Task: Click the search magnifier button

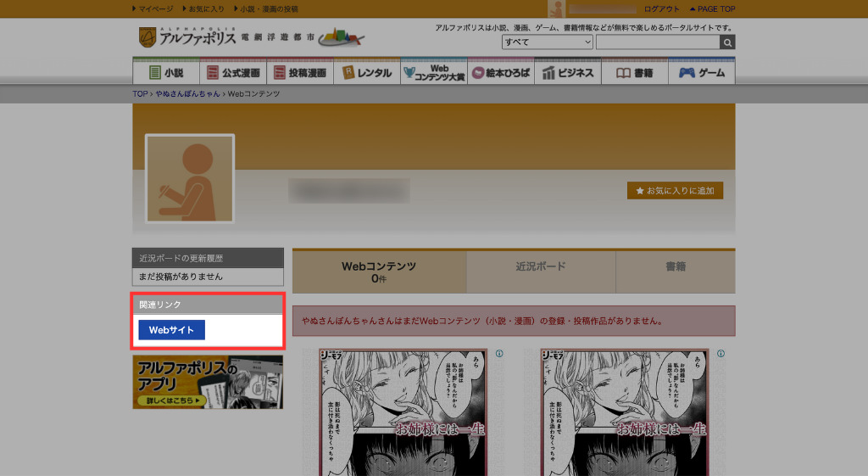Action: [727, 42]
